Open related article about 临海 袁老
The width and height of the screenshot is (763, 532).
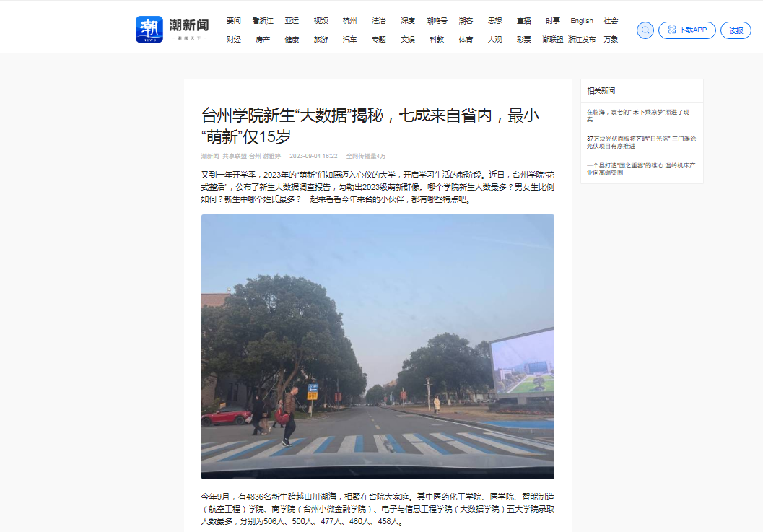click(x=637, y=115)
